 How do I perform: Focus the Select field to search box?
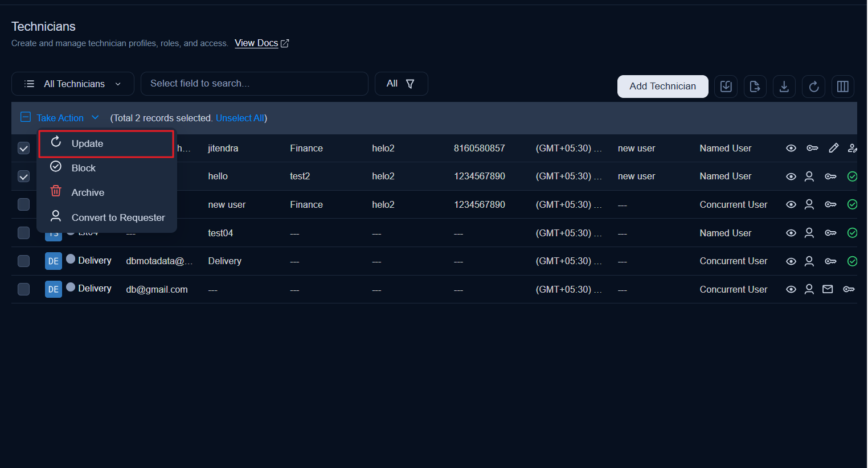[x=255, y=84]
